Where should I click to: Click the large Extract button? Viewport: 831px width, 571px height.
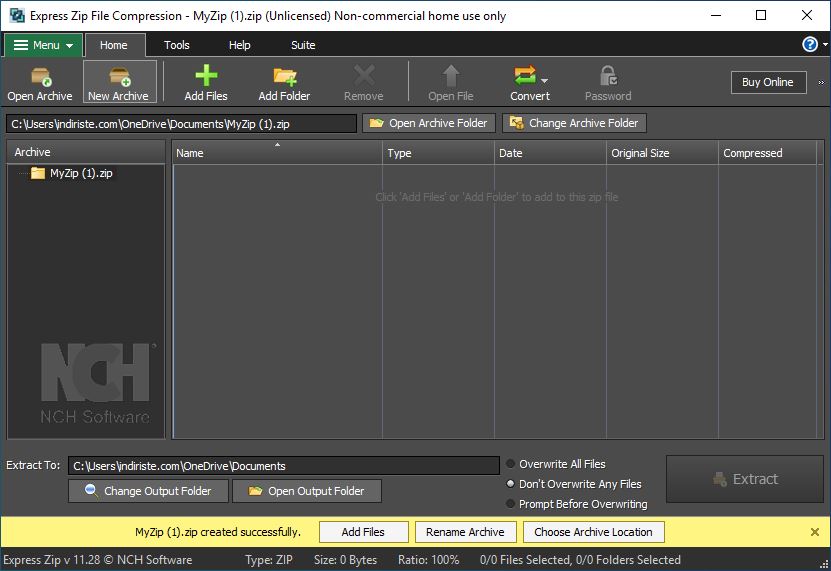745,479
